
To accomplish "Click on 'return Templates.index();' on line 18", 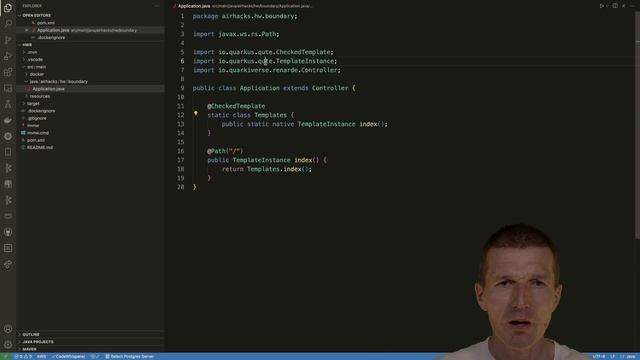I will pos(267,169).
